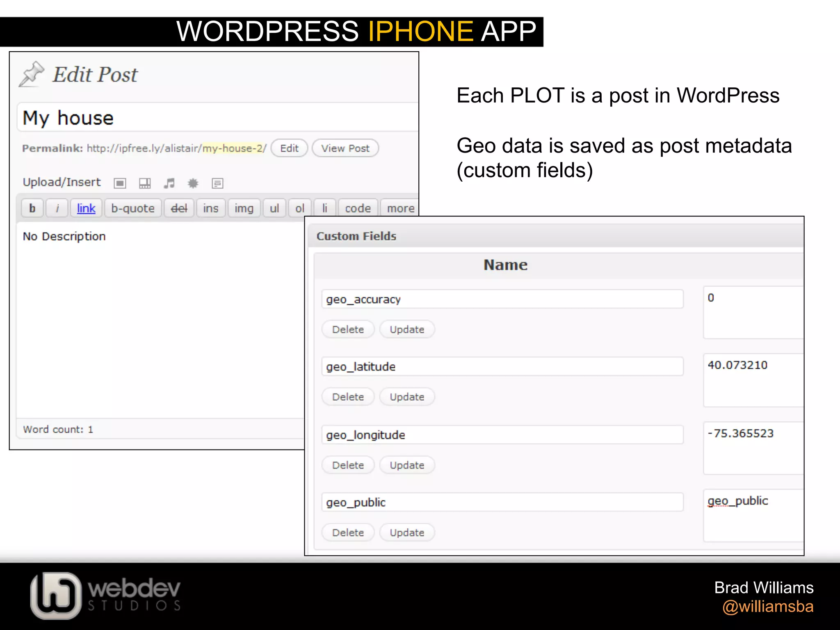Click the Upload/Insert label
The width and height of the screenshot is (840, 630).
(x=62, y=182)
